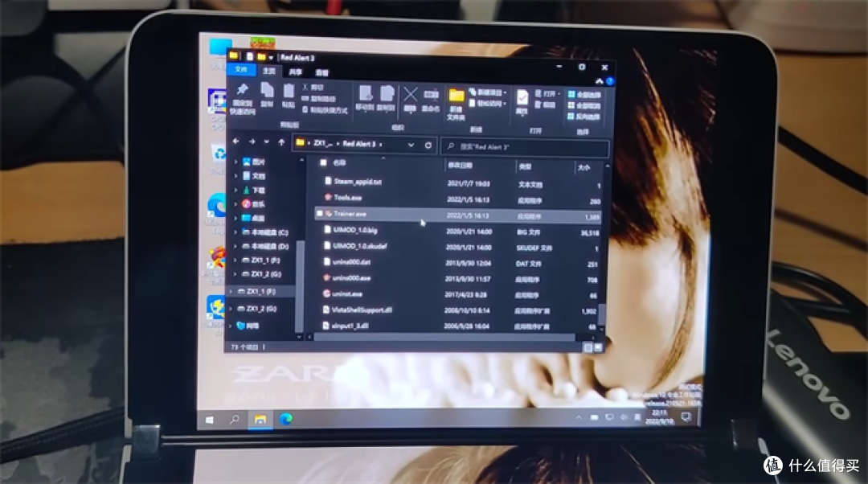This screenshot has height=484, width=868.
Task: Expand the 本地磁盘 (D:) tree node
Action: point(236,246)
